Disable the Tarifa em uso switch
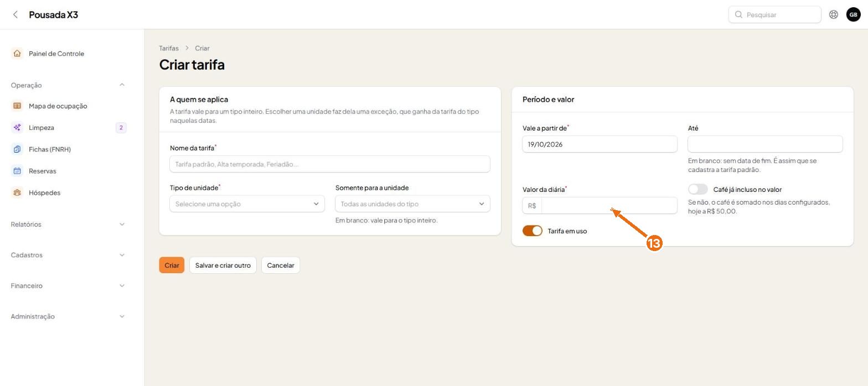 (533, 231)
